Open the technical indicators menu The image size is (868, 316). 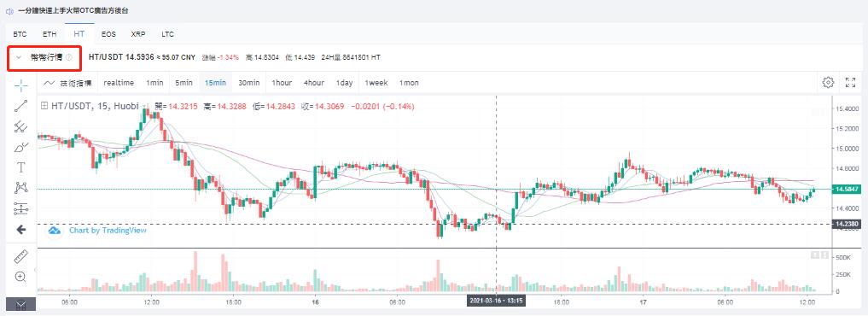point(67,83)
